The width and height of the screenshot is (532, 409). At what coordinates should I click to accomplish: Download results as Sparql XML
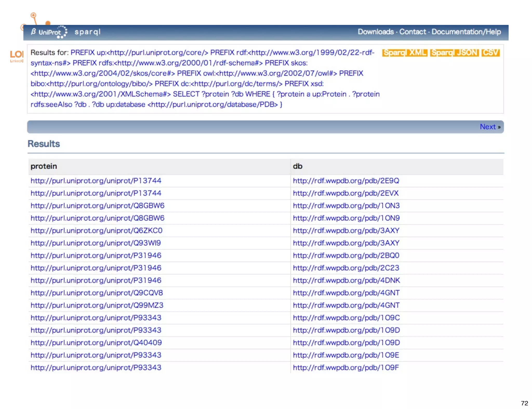click(405, 53)
